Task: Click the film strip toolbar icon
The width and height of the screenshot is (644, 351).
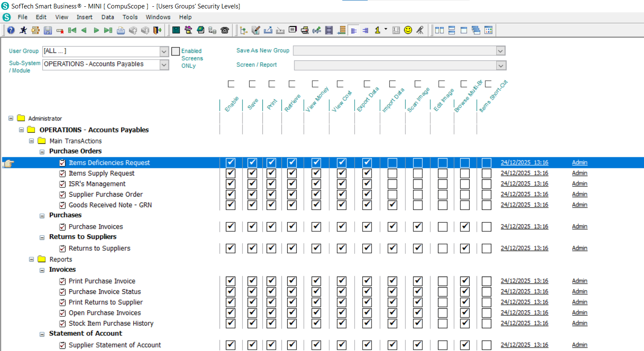Action: (x=329, y=30)
